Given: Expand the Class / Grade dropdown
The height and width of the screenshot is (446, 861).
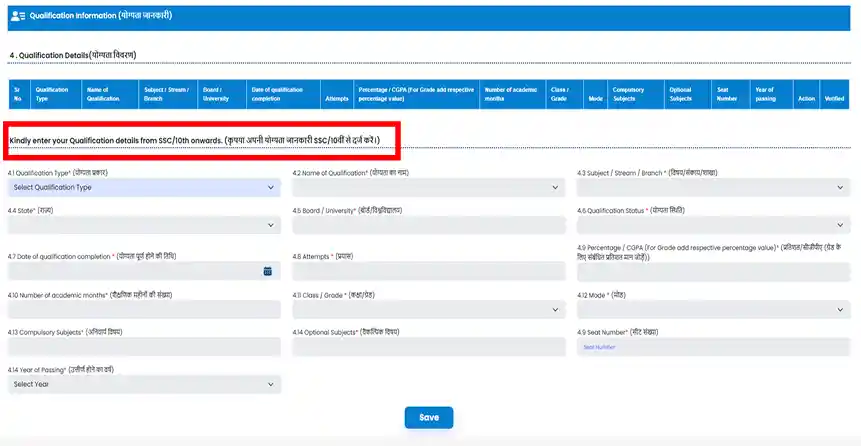Looking at the screenshot, I should tap(428, 310).
